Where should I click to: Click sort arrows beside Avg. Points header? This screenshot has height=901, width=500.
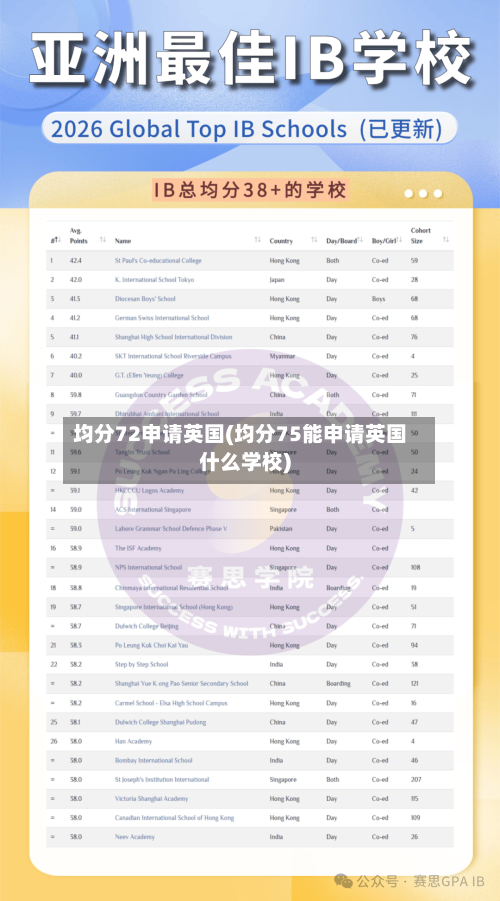coord(103,240)
